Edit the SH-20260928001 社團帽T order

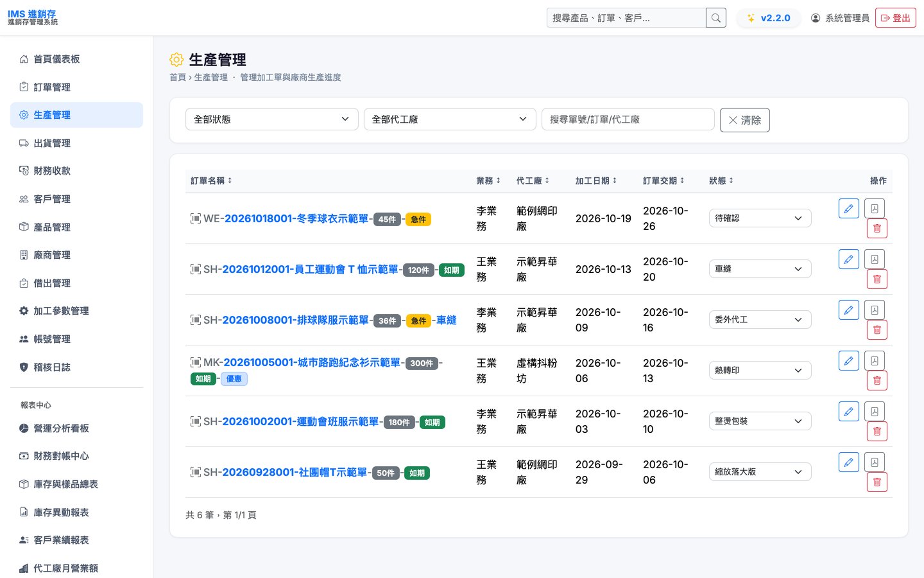849,462
